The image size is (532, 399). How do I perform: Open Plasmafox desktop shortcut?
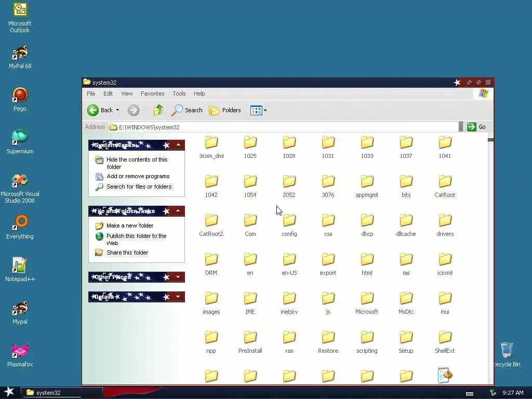click(x=20, y=355)
